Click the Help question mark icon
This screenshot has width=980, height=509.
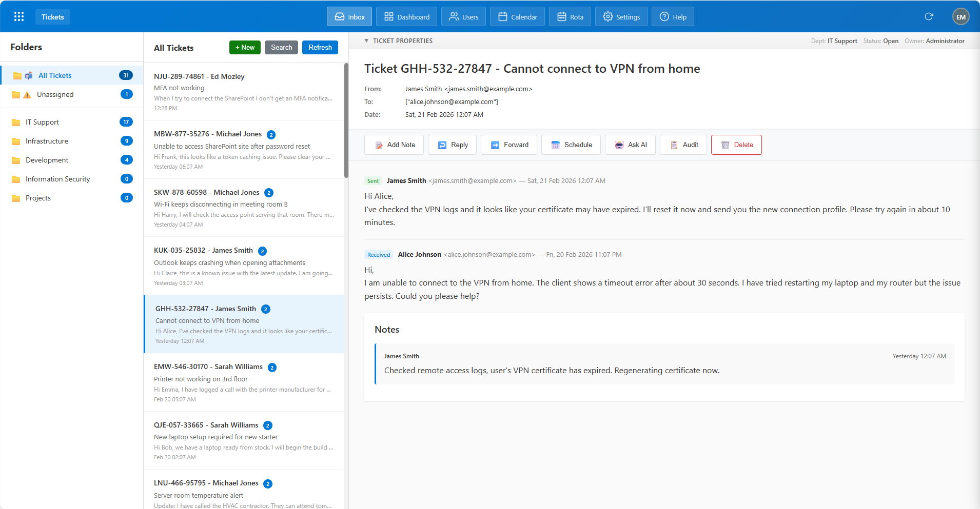click(x=664, y=16)
